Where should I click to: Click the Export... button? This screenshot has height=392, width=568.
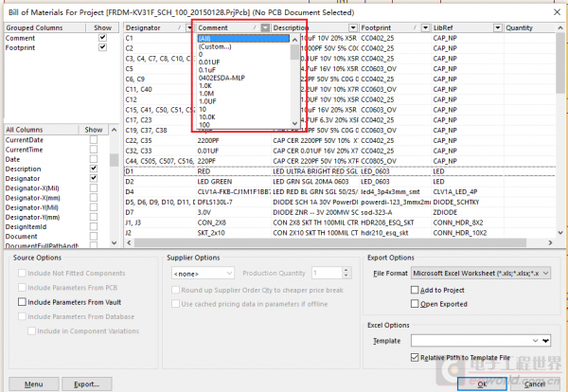coord(86,384)
